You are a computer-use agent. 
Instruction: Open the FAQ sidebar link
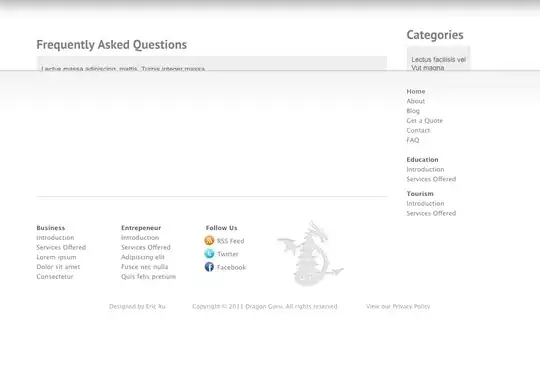point(413,140)
